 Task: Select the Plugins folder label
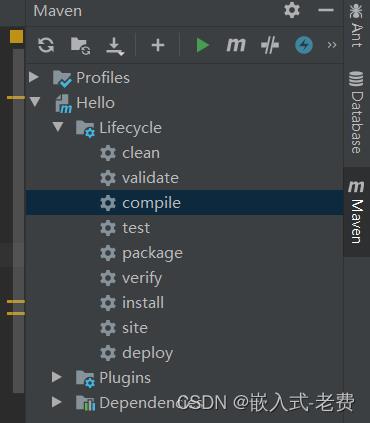click(125, 378)
